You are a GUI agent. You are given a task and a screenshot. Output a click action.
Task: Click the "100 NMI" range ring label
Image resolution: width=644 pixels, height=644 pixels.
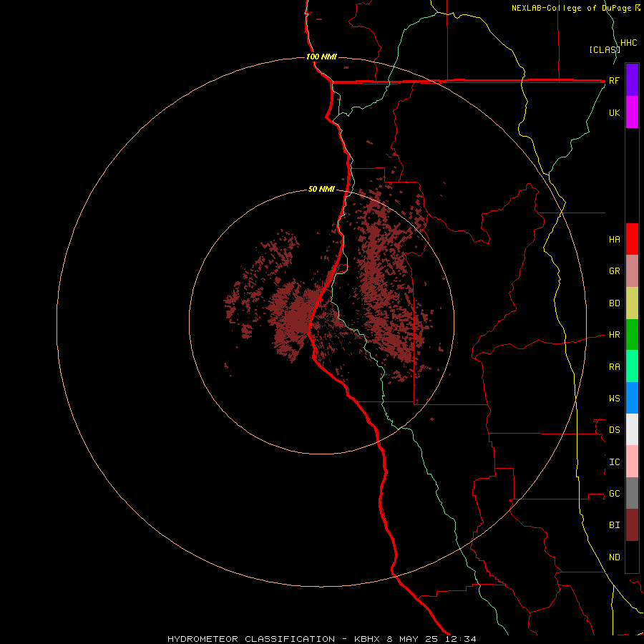point(321,57)
